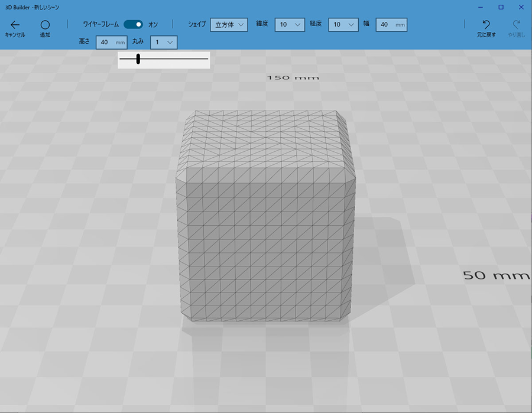Close the 3D Builder window

[521, 7]
